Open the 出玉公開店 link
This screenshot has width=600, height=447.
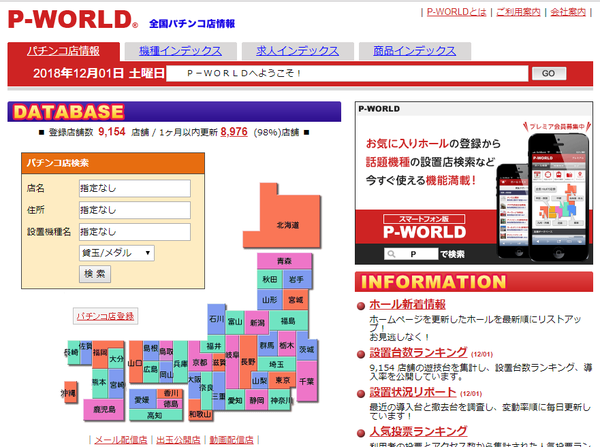click(178, 440)
